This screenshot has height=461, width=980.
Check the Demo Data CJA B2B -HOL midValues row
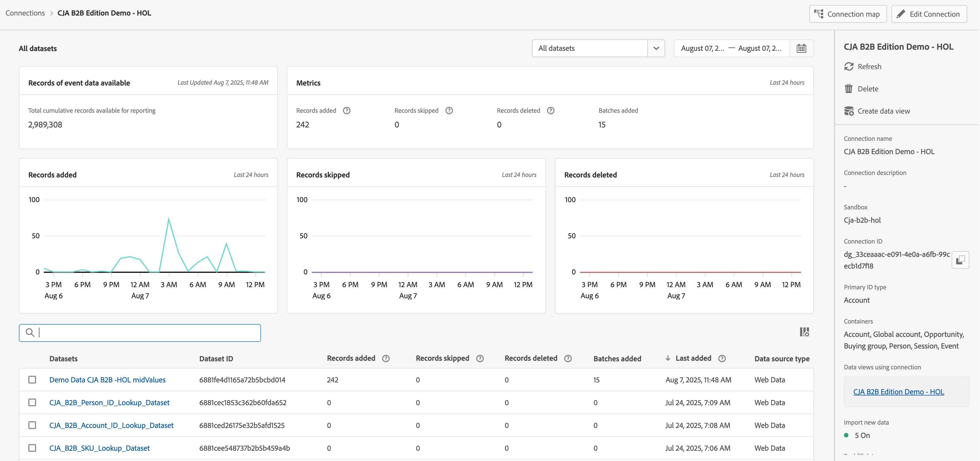point(32,380)
